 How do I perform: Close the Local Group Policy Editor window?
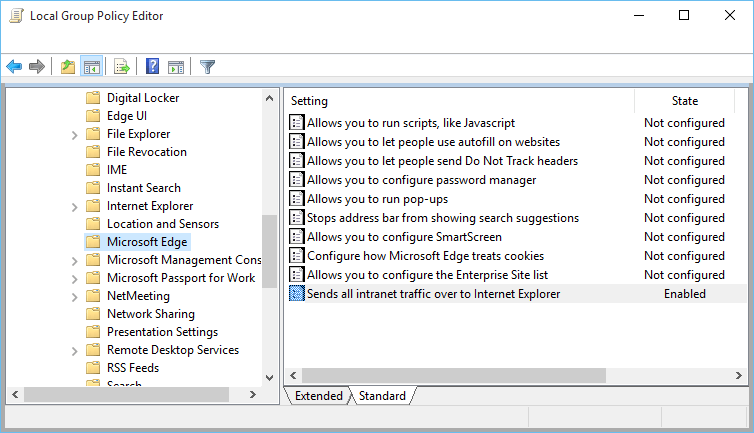[x=729, y=15]
